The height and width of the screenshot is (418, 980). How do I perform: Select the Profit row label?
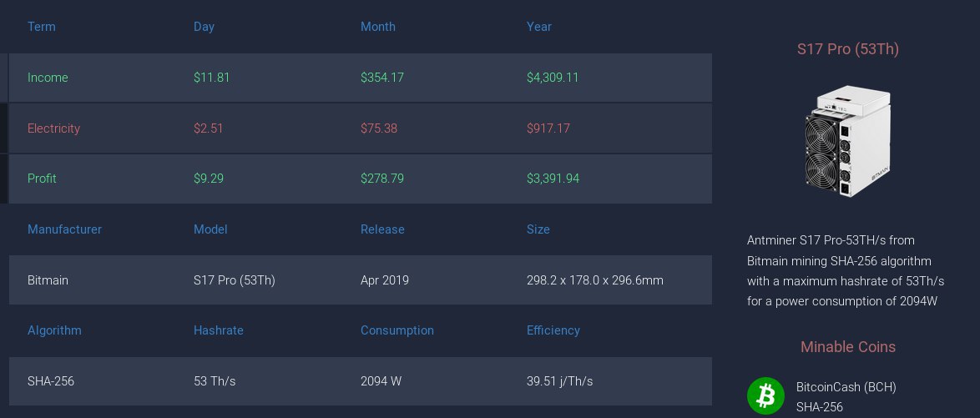[x=42, y=178]
